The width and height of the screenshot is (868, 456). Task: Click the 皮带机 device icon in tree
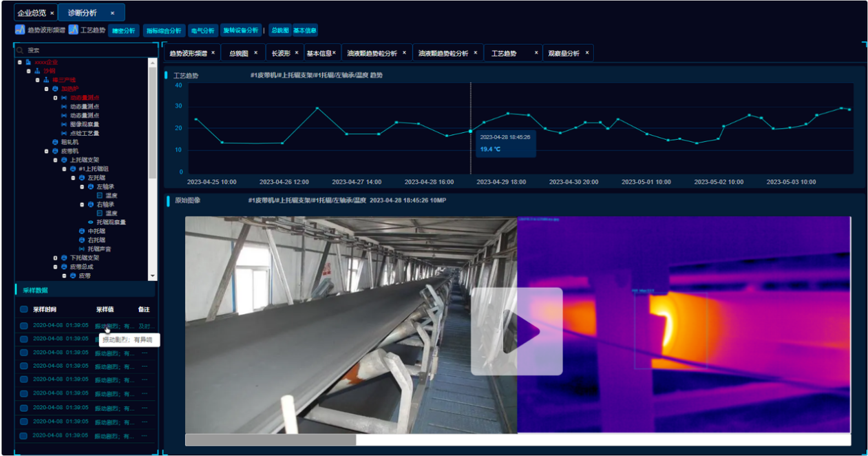[x=55, y=151]
